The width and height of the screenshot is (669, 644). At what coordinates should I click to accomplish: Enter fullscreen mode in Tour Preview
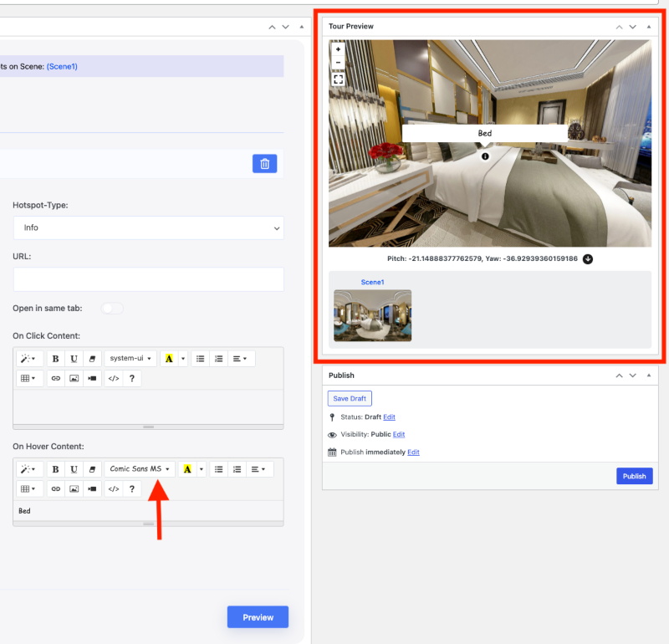click(338, 79)
